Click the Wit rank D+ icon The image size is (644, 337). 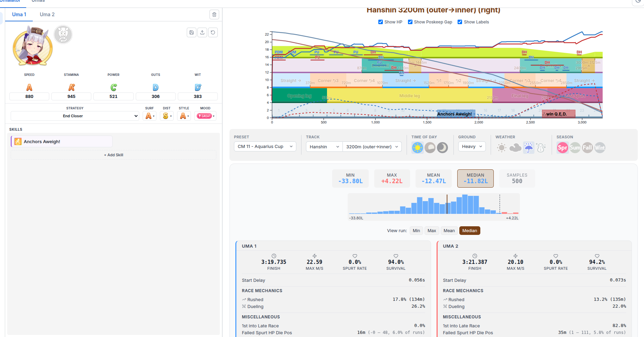[x=198, y=88]
